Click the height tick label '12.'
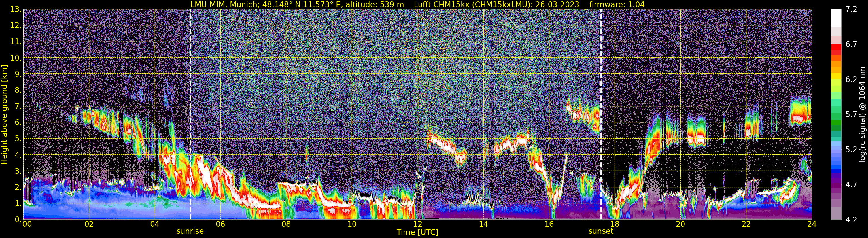 [x=16, y=26]
